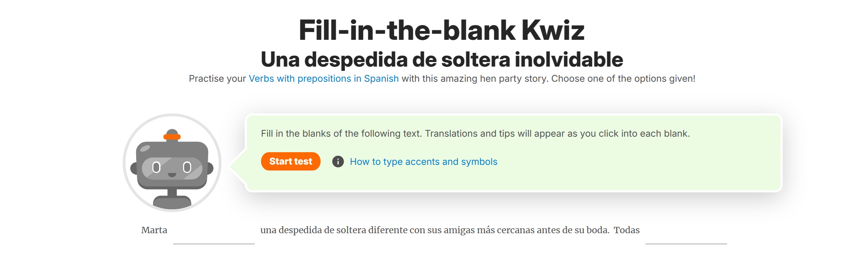
Task: Click the Fill in the blanks instruction text
Action: [x=475, y=134]
